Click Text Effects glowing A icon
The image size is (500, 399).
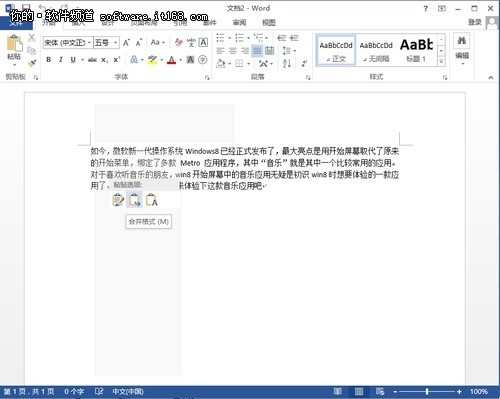[134, 60]
